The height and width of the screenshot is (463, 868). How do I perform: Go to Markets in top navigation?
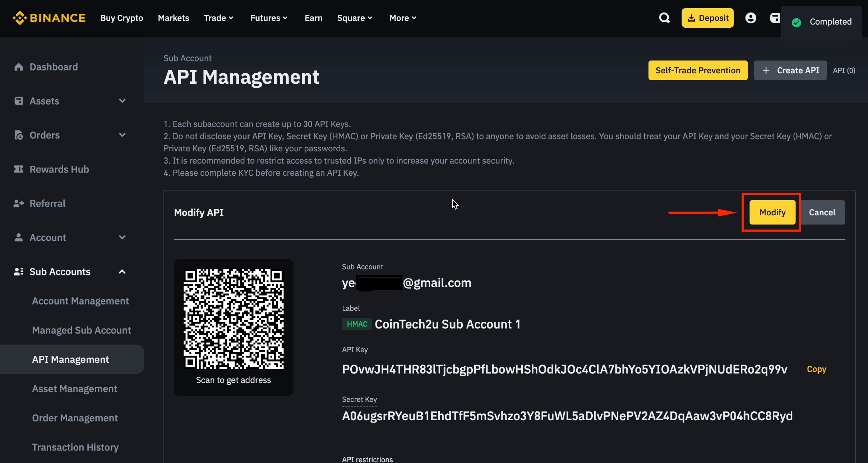(173, 18)
